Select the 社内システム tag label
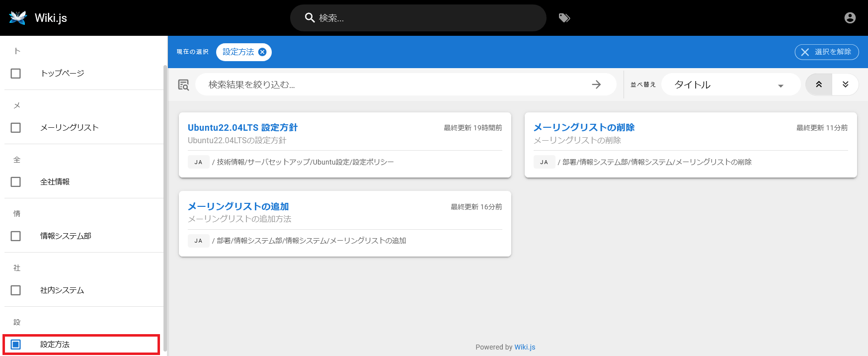The image size is (868, 356). [x=62, y=290]
